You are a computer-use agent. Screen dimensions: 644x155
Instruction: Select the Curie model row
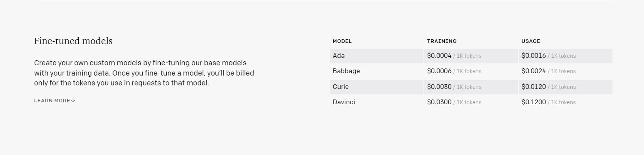tap(471, 87)
